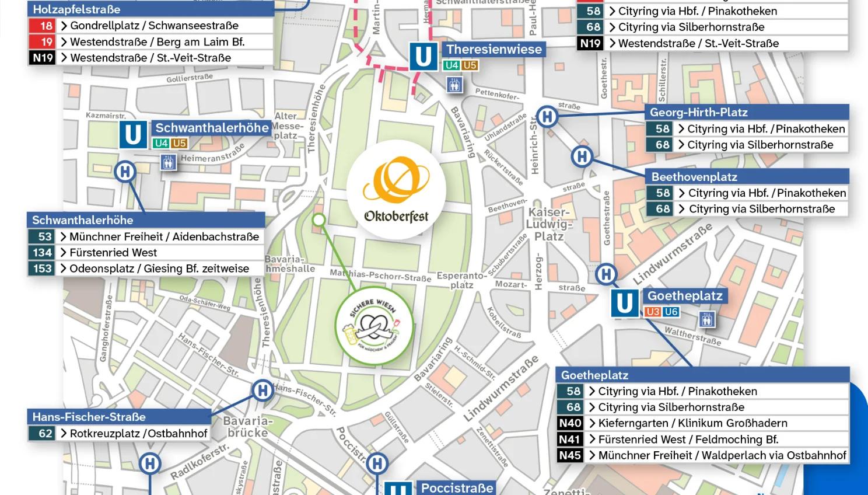Select the U3 badge under Goetheplatz
The image size is (868, 495).
coord(653,312)
